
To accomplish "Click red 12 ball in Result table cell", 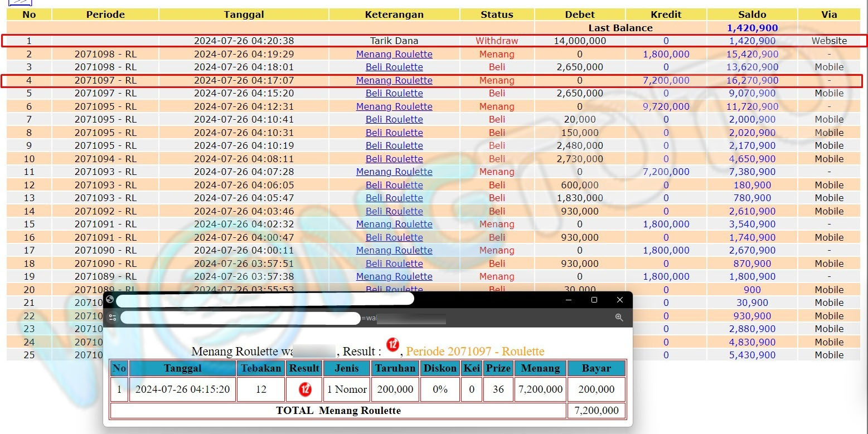I will coord(305,389).
